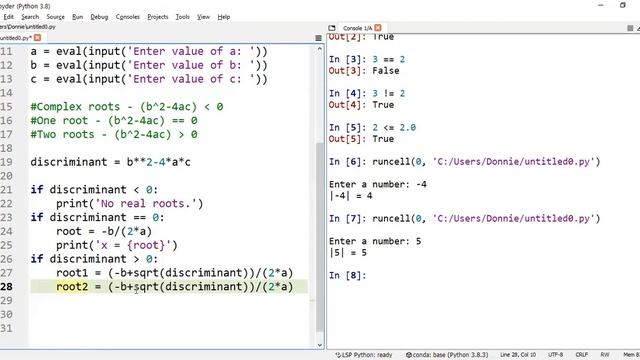The height and width of the screenshot is (360, 640).
Task: Click the editor scrollbar down arrow
Action: tap(320, 345)
